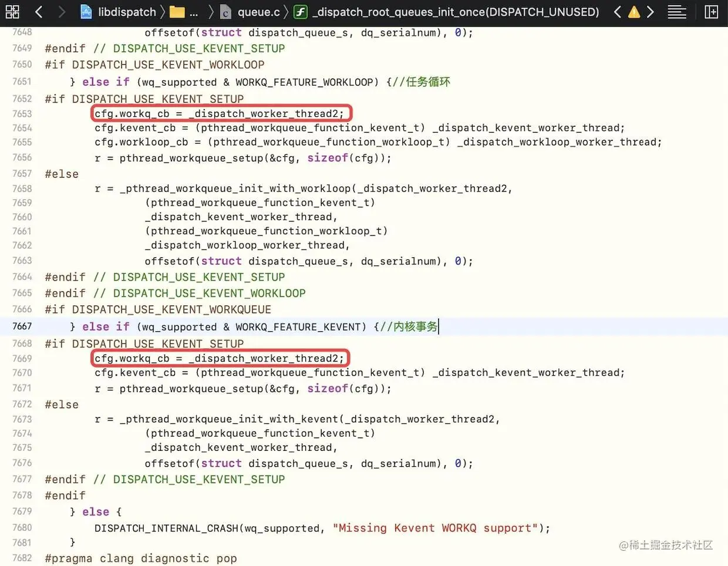Click the WORKQ_FEATURE_WORKLOOP identifier
The image size is (728, 566).
304,82
